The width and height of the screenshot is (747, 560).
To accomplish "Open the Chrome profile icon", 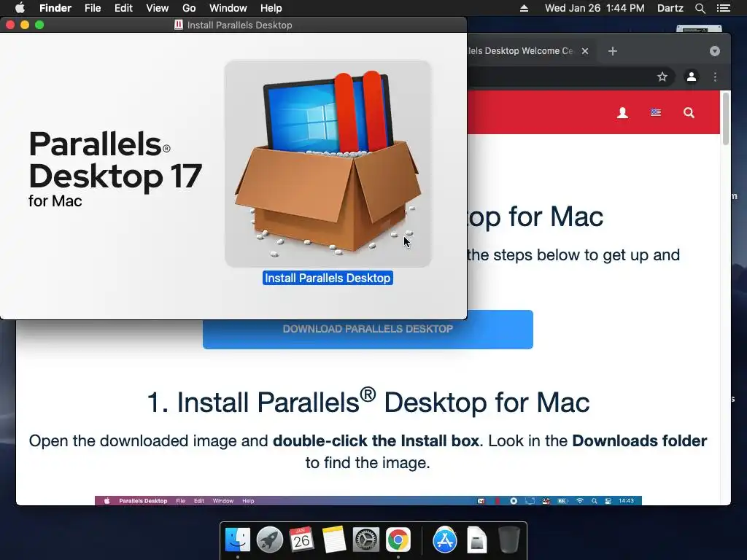I will pyautogui.click(x=692, y=77).
